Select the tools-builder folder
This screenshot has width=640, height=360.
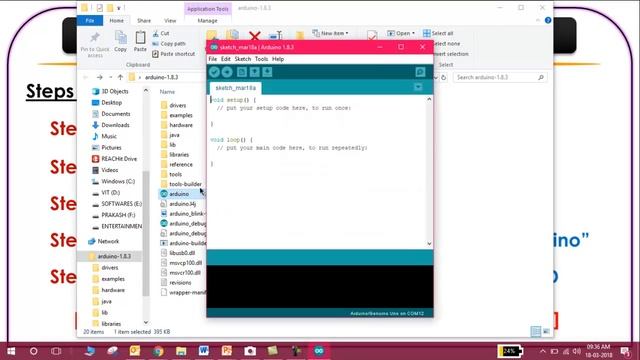point(181,184)
